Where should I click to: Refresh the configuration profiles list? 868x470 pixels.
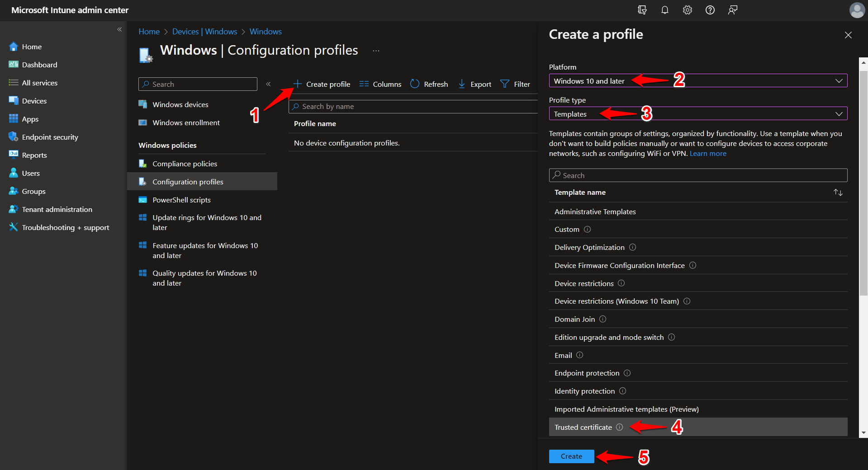[429, 84]
